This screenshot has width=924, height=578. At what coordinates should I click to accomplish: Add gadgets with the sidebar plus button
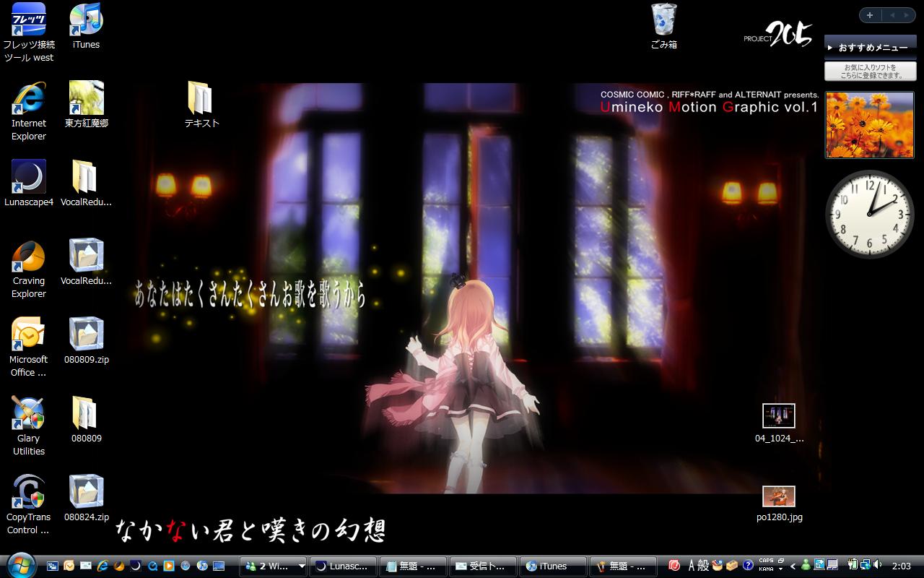[x=870, y=15]
